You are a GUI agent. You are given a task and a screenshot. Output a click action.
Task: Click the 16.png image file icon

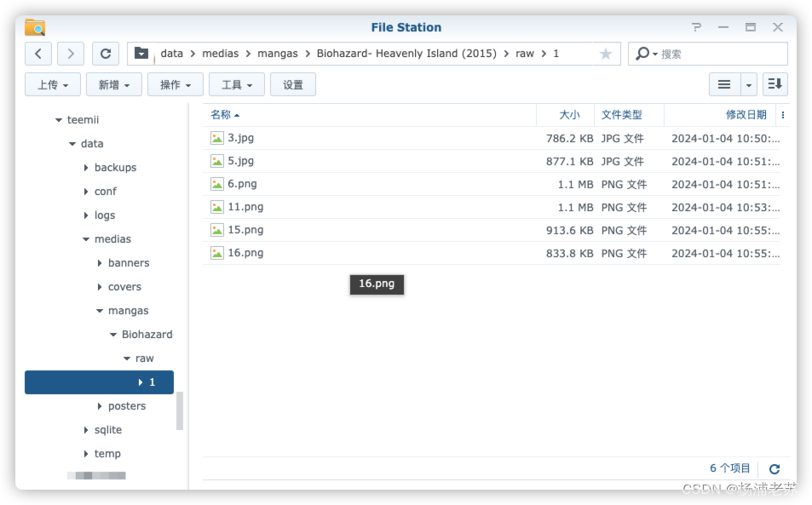[217, 253]
